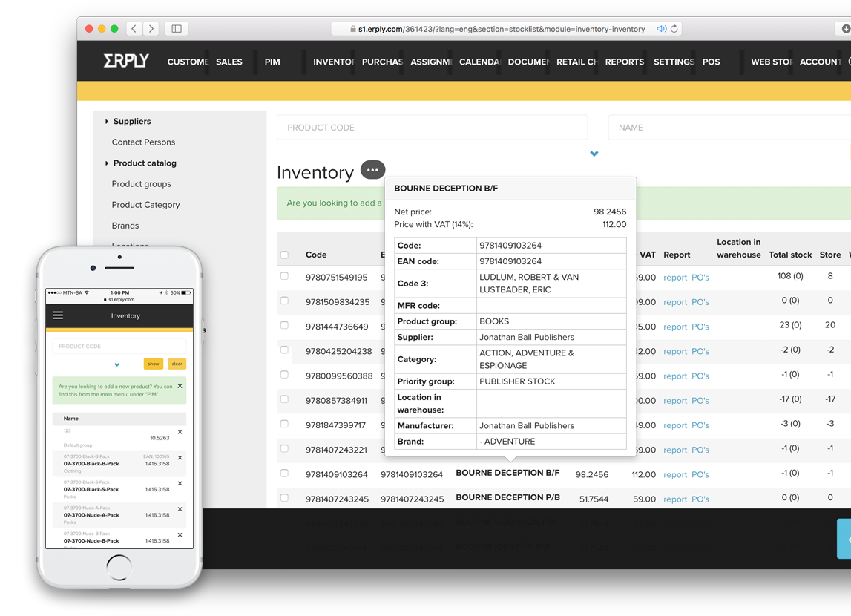This screenshot has width=851, height=616.
Task: Tick the checkbox for code 9781444736649
Action: 284,325
